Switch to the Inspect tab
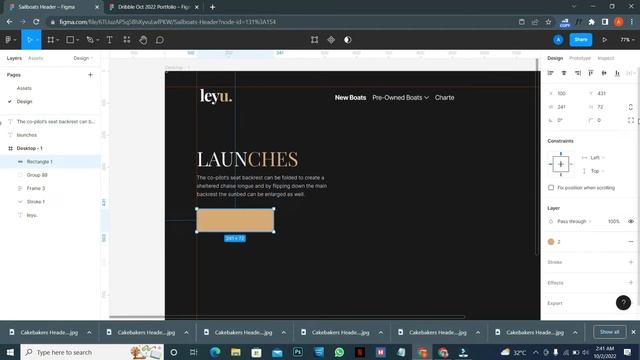Screen dimensions: 640x360 pyautogui.click(x=606, y=58)
